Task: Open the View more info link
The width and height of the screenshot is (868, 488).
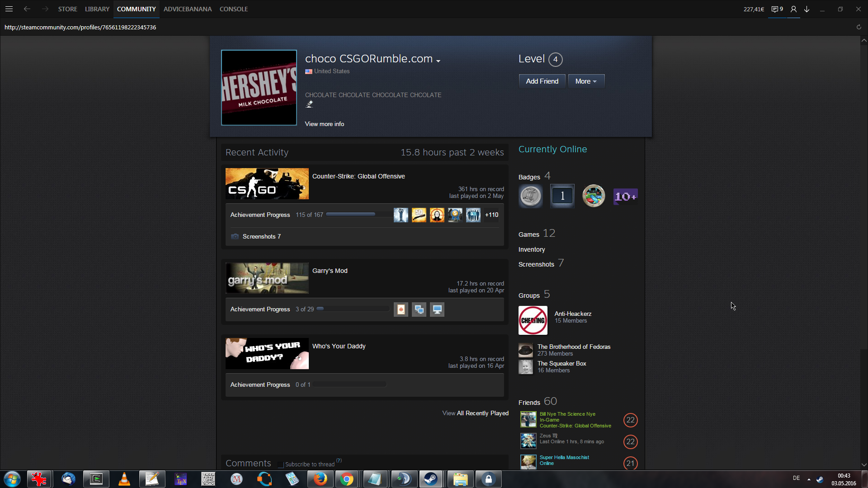Action: tap(324, 124)
